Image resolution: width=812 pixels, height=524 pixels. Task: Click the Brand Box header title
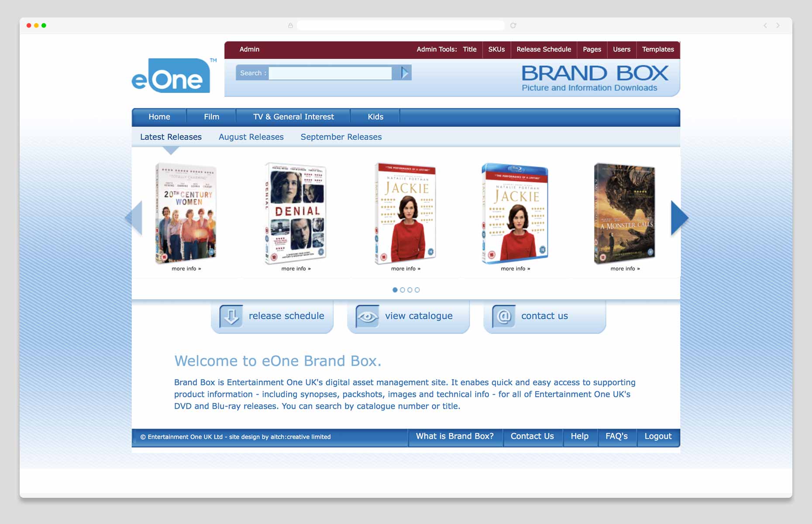[595, 73]
